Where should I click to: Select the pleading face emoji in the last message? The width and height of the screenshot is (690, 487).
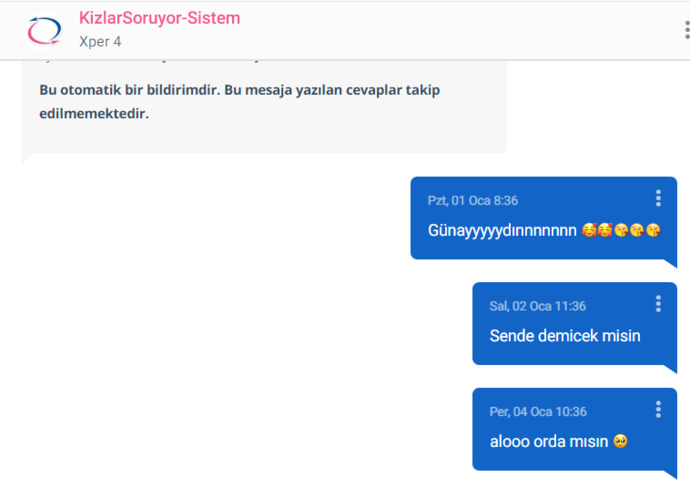[x=620, y=441]
